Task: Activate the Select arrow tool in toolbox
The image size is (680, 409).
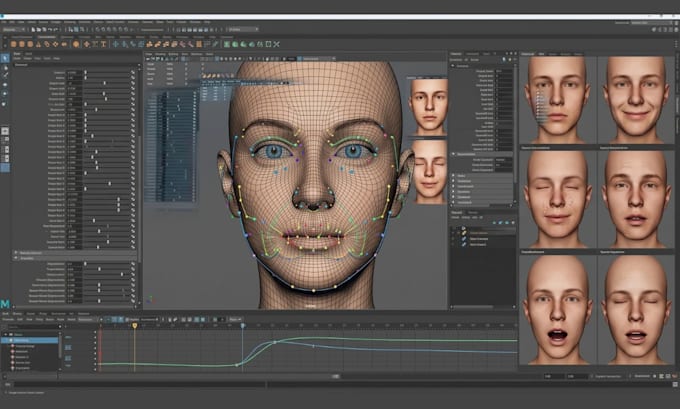Action: coord(5,58)
